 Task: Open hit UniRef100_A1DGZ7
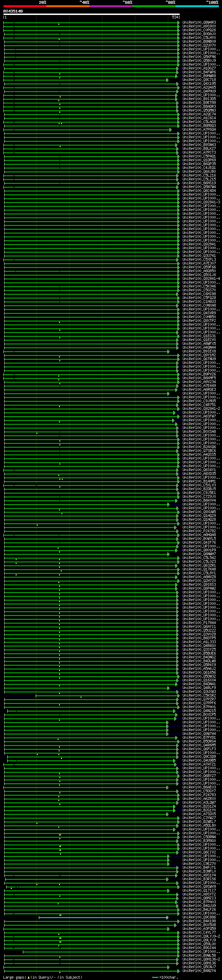point(199,68)
